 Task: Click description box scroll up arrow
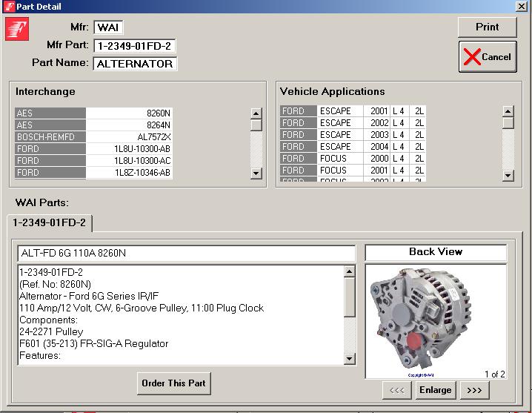350,271
